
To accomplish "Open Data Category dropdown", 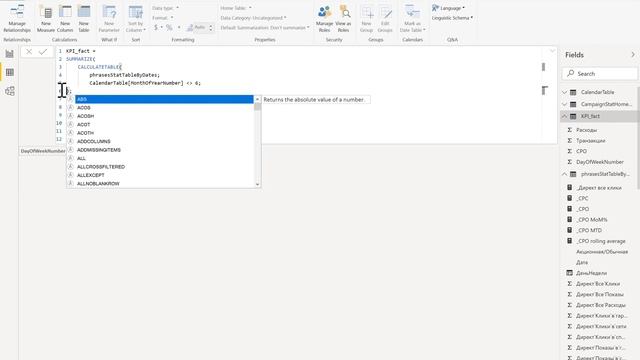I will pos(253,18).
